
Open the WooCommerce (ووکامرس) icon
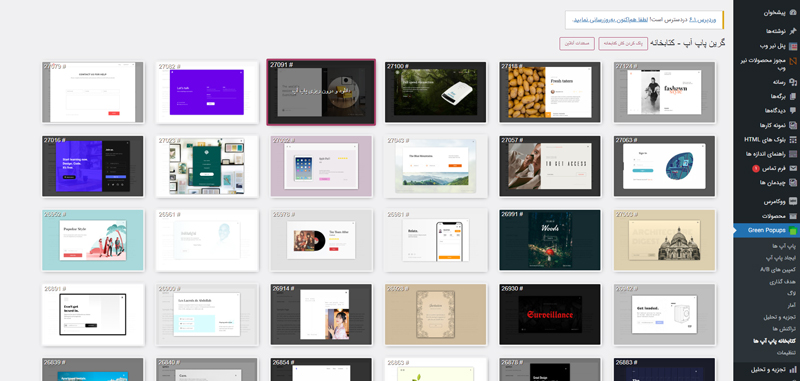(x=792, y=201)
